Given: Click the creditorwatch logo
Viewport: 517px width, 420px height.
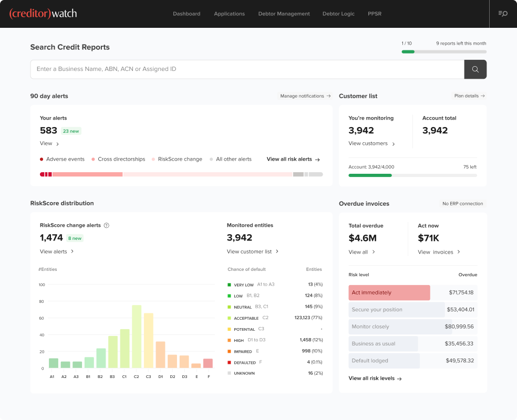Looking at the screenshot, I should tap(43, 14).
